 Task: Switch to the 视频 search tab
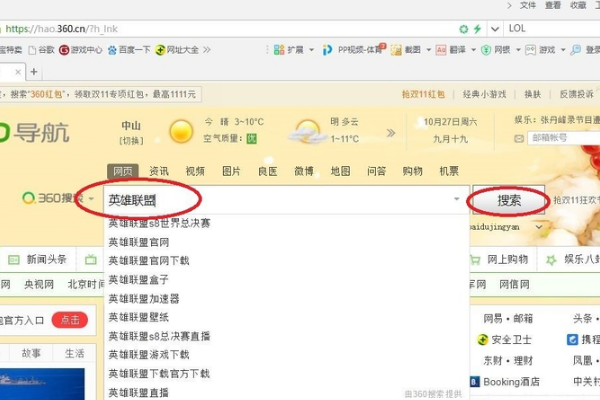(x=195, y=171)
